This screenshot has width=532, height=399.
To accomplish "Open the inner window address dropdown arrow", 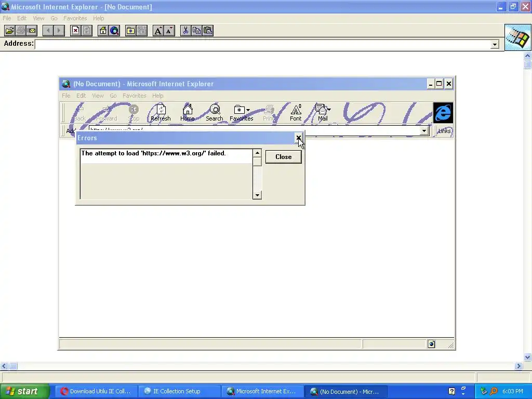I will [x=424, y=131].
